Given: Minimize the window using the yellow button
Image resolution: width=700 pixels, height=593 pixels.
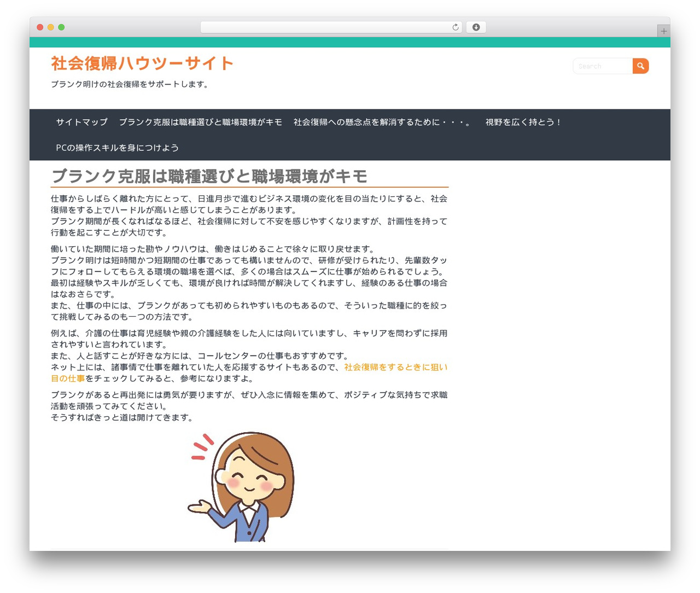Looking at the screenshot, I should tap(50, 27).
